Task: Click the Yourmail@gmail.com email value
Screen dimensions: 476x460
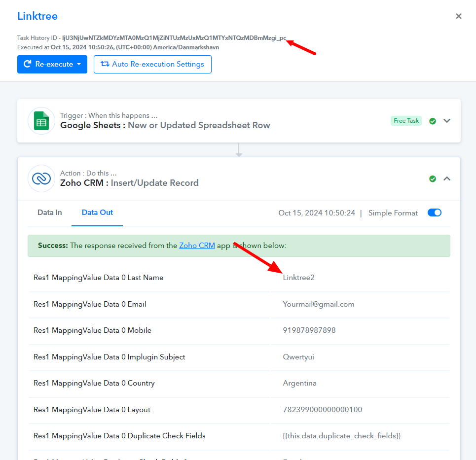Action: point(319,304)
